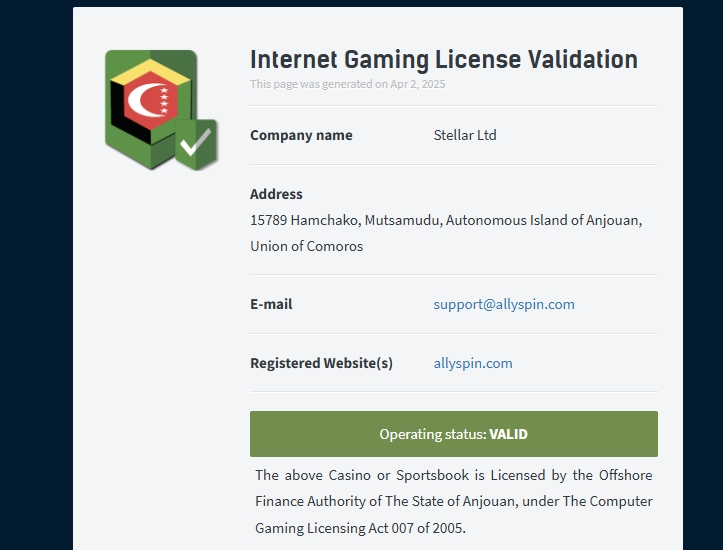Screen dimensions: 723x550
Task: Click the dark blue page background
Action: (36, 277)
